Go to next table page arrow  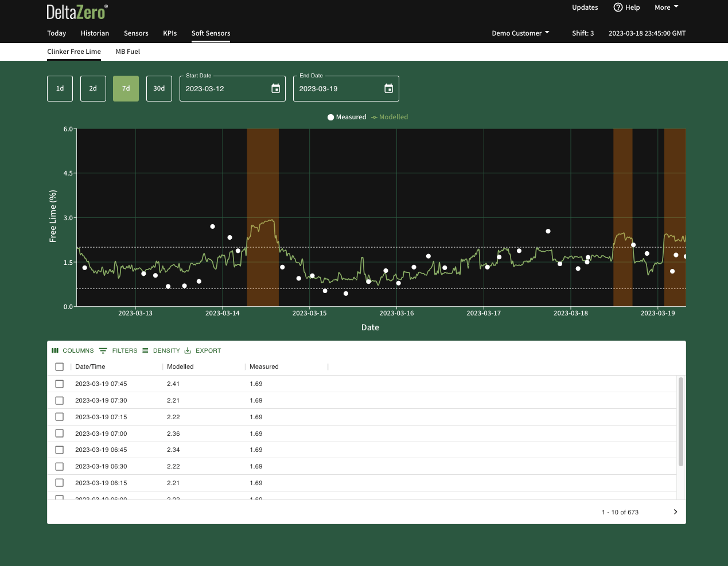(675, 512)
